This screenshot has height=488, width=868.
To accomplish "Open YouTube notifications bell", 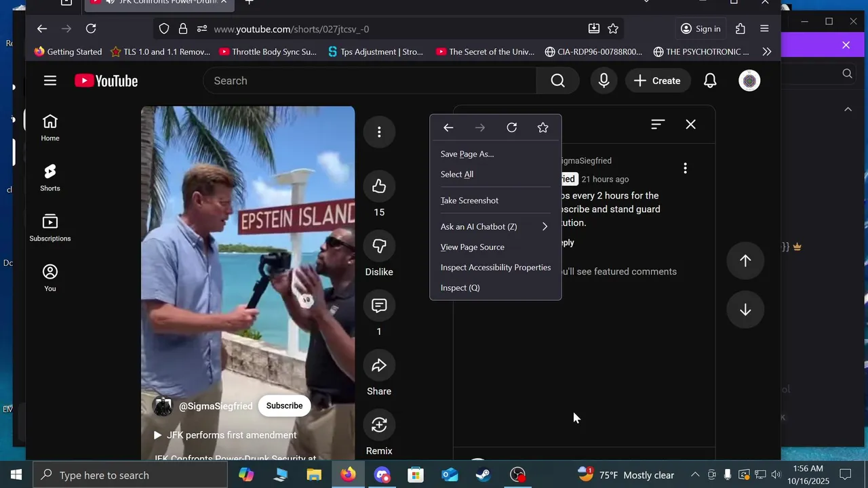I will (x=710, y=81).
